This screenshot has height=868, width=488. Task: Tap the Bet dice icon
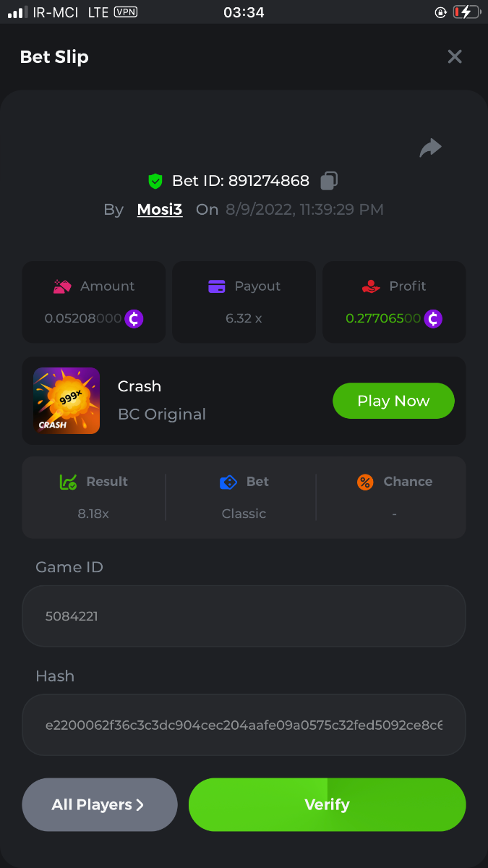[x=228, y=482]
